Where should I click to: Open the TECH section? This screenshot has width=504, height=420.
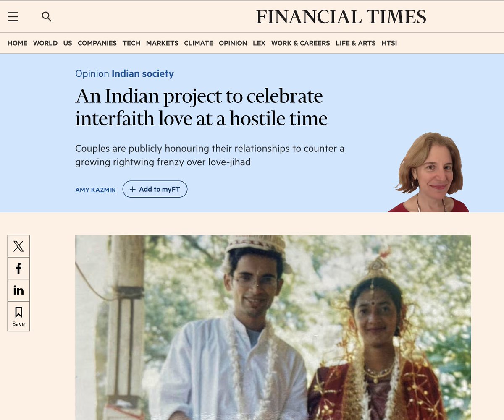[131, 43]
